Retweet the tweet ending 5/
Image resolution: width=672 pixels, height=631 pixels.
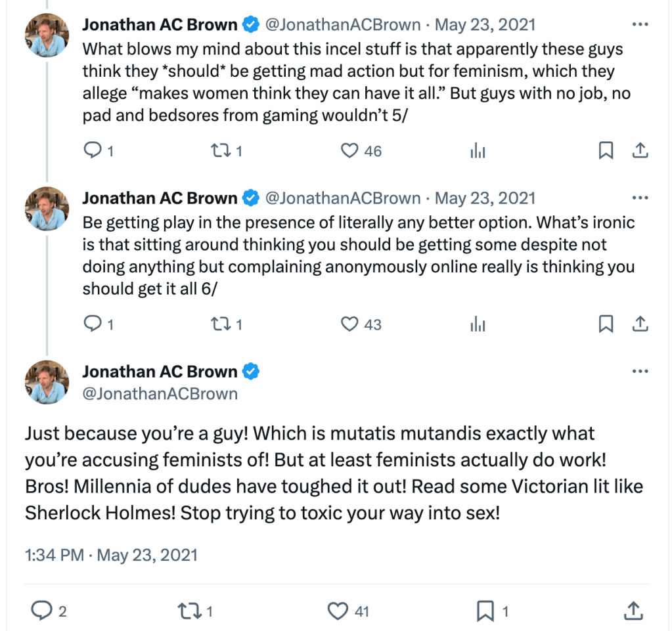pyautogui.click(x=217, y=151)
